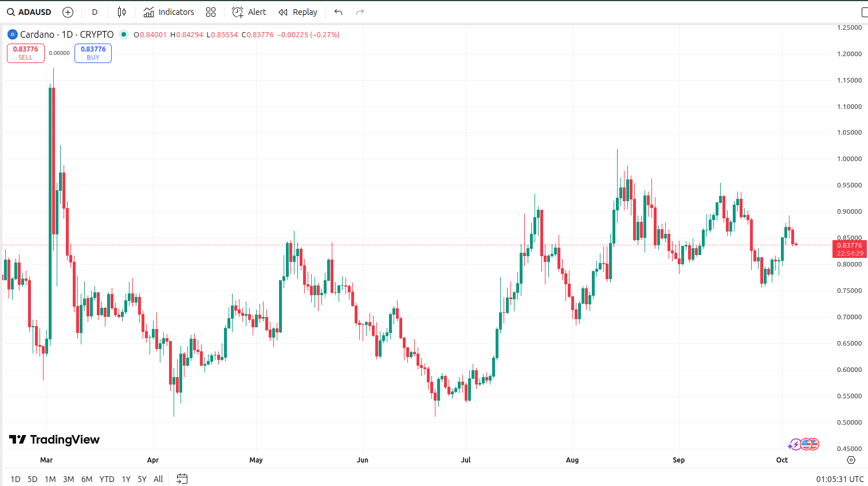Screen dimensions: 868x486
Task: Select the 1D date range
Action: (x=15, y=479)
